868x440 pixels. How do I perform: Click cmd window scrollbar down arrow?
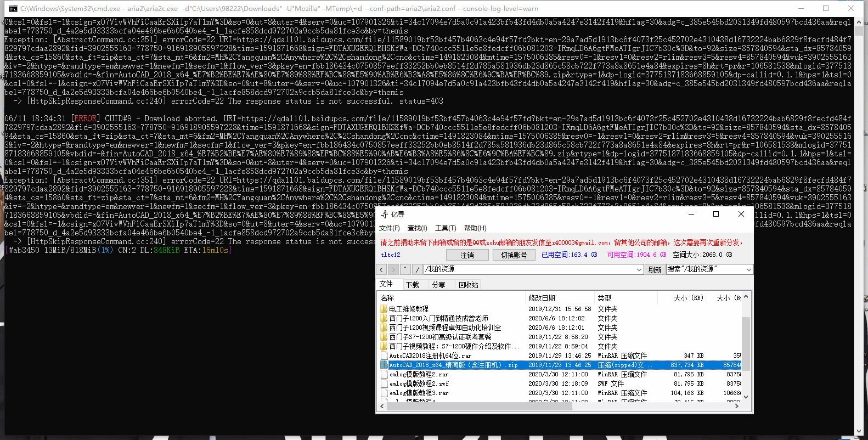pos(859,431)
